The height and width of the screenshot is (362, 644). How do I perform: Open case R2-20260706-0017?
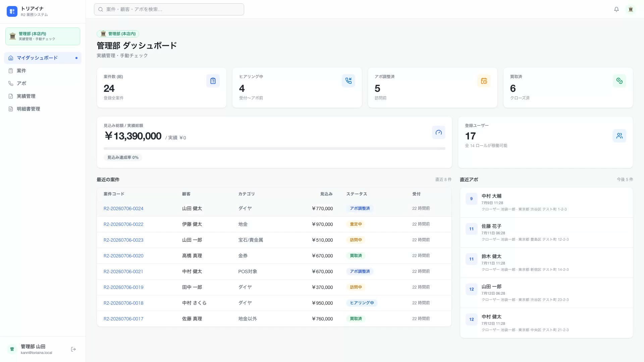point(123,319)
